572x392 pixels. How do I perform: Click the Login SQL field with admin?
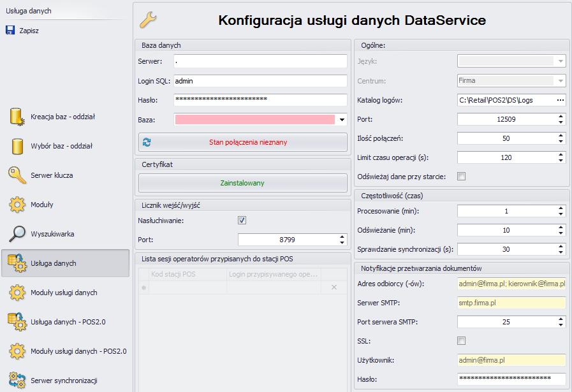260,81
